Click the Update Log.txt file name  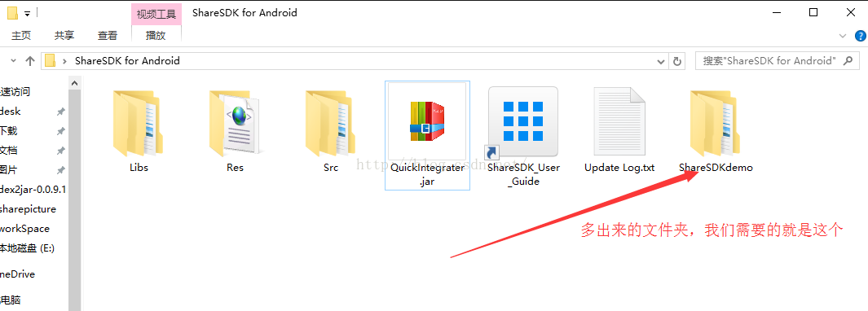pyautogui.click(x=619, y=167)
